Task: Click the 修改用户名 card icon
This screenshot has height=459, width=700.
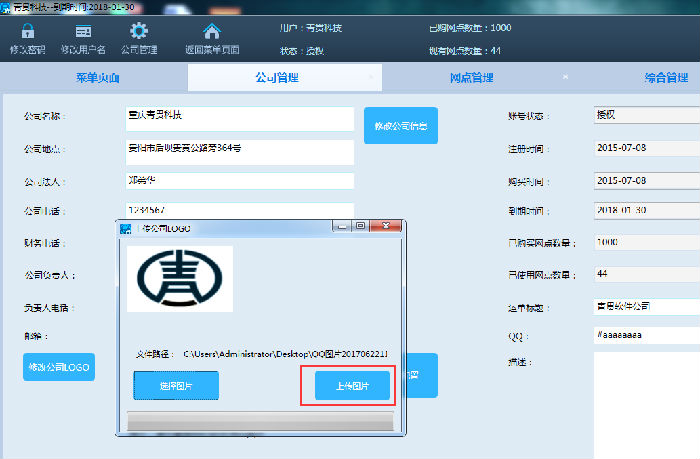Action: coord(83,31)
